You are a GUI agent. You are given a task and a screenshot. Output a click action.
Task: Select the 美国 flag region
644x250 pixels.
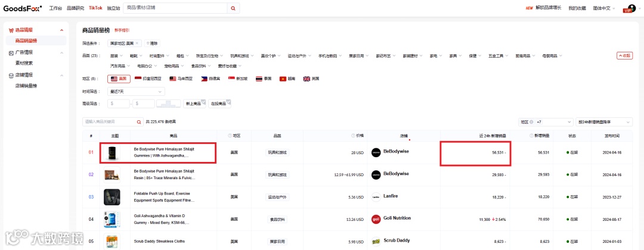pos(119,79)
